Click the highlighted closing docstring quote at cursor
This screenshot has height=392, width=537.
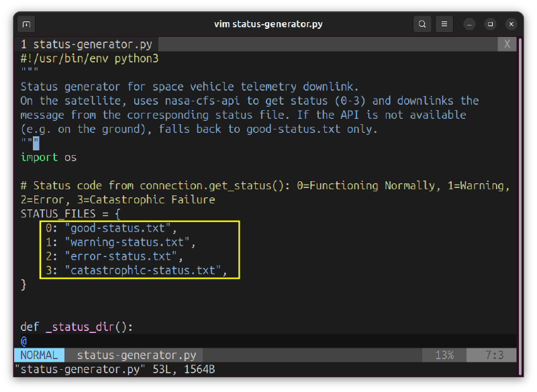pyautogui.click(x=36, y=144)
